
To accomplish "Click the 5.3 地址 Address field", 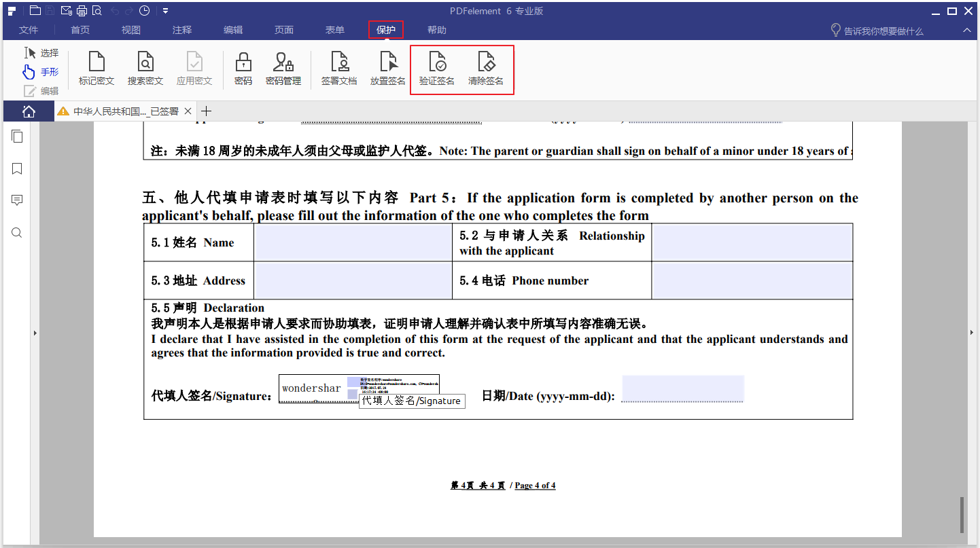I will [353, 280].
